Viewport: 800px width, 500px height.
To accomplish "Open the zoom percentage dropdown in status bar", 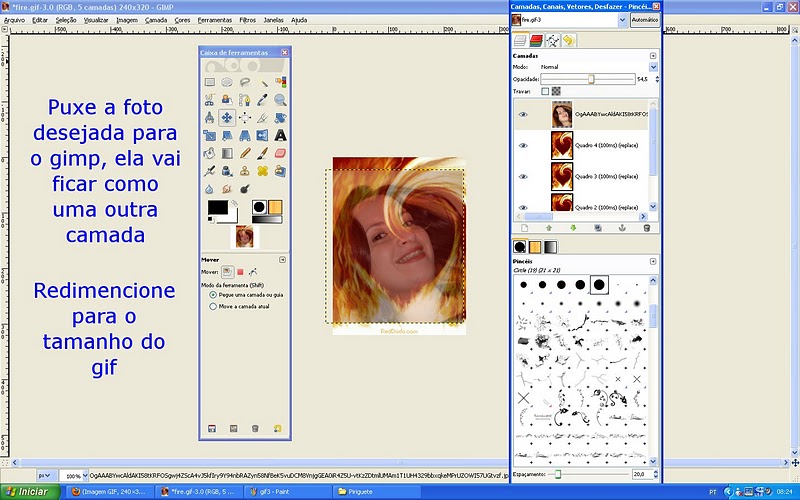I will click(85, 476).
